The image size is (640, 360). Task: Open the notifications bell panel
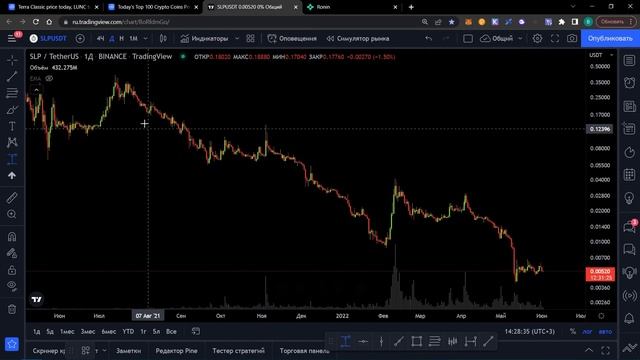(629, 318)
